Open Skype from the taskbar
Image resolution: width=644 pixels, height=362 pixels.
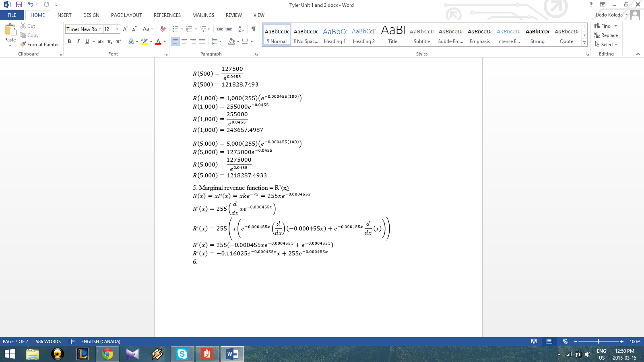point(182,354)
